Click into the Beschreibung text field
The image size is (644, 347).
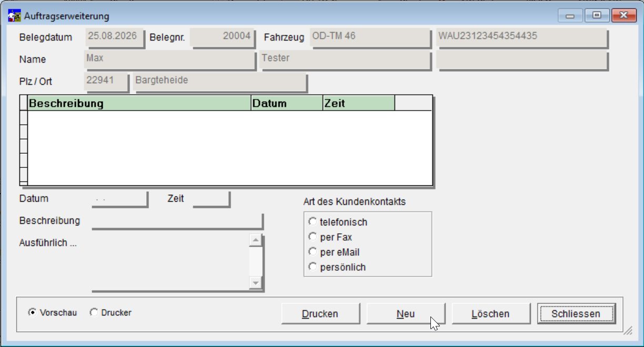click(177, 221)
